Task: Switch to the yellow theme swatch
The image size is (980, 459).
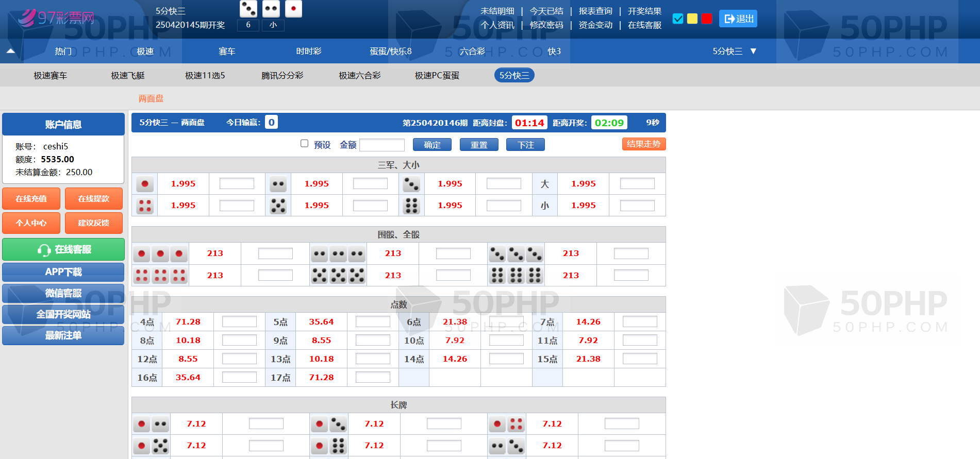Action: 692,19
